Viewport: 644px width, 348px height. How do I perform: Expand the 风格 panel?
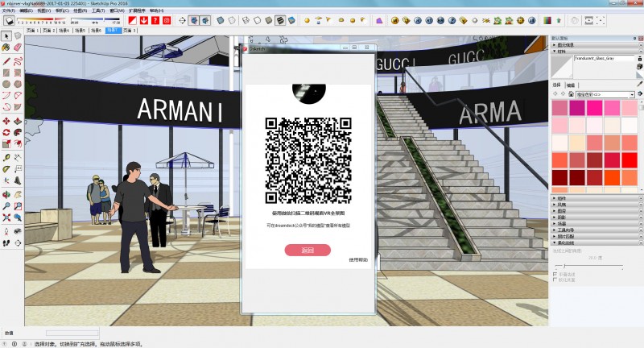coord(597,204)
